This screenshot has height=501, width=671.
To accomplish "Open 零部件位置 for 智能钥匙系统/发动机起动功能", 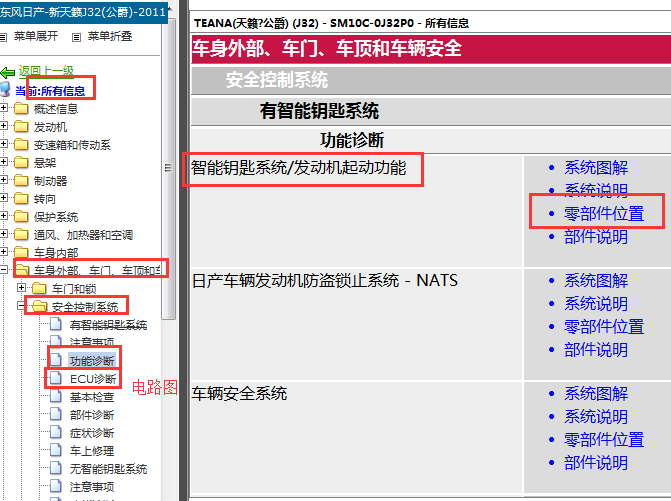I will coord(604,214).
